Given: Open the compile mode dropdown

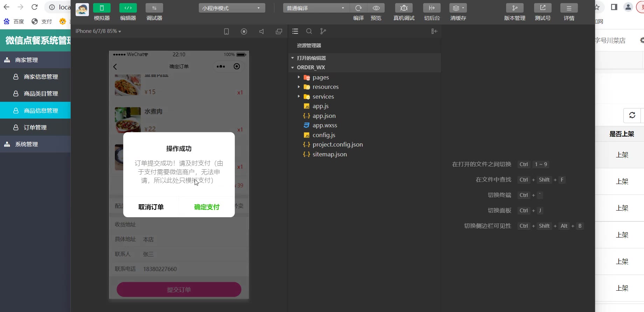Looking at the screenshot, I should 316,8.
